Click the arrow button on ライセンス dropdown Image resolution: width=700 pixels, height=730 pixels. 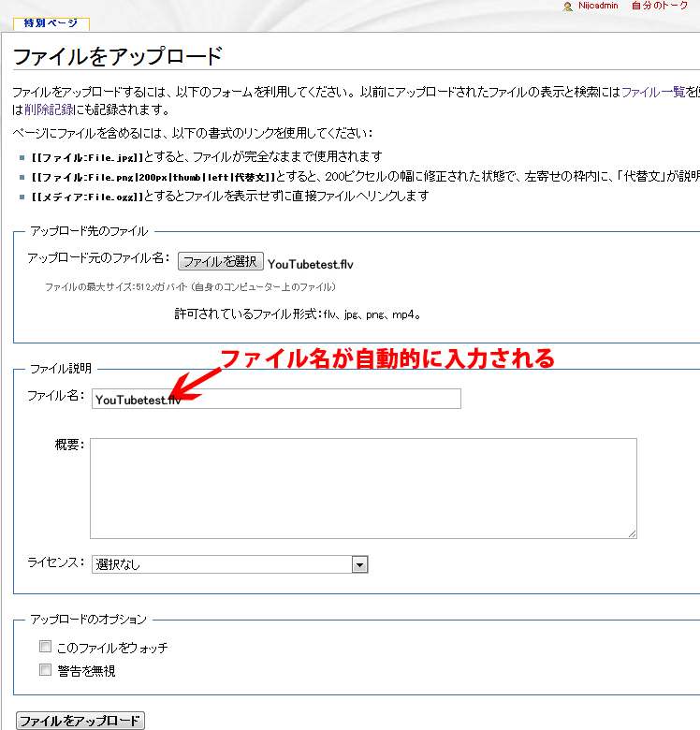coord(359,564)
